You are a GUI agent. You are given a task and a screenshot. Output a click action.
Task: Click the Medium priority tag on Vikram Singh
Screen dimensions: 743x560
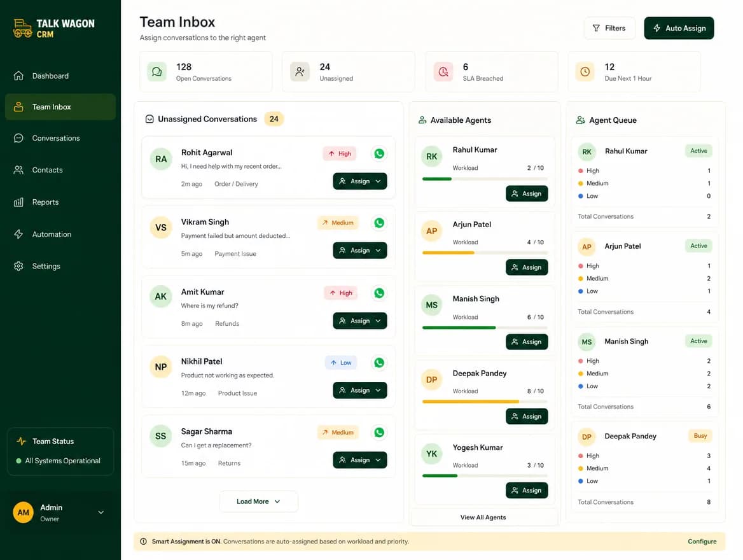pos(338,223)
